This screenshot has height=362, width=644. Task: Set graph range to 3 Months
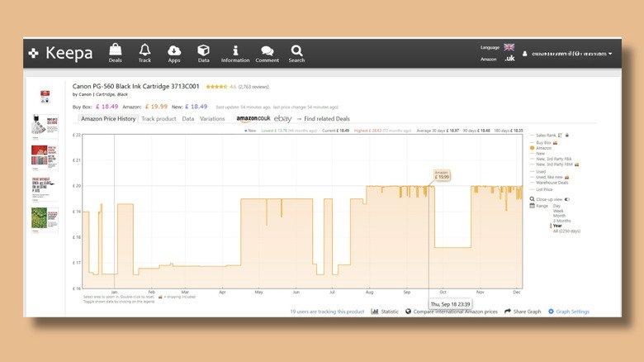tap(562, 221)
